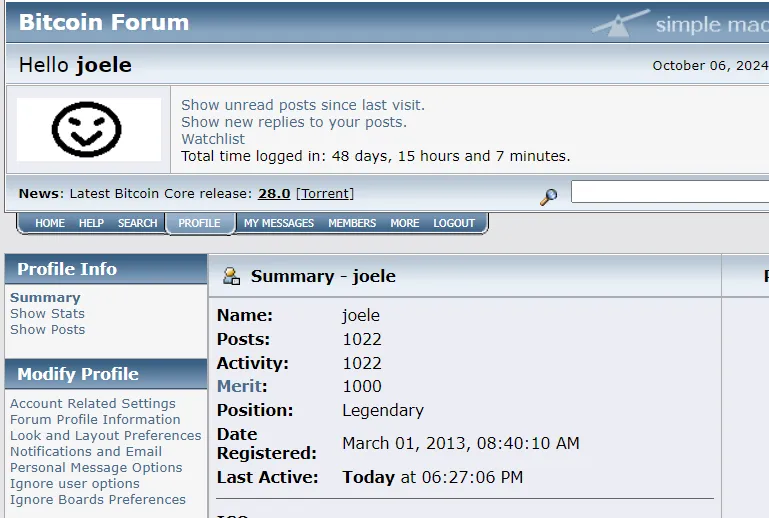Screen dimensions: 769x518
Task: Click the Bitcoin Forum title
Action: tap(104, 22)
